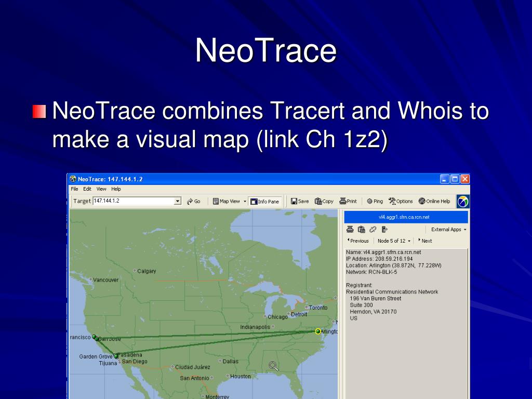This screenshot has height=399, width=532.
Task: Open the View menu
Action: coord(101,189)
